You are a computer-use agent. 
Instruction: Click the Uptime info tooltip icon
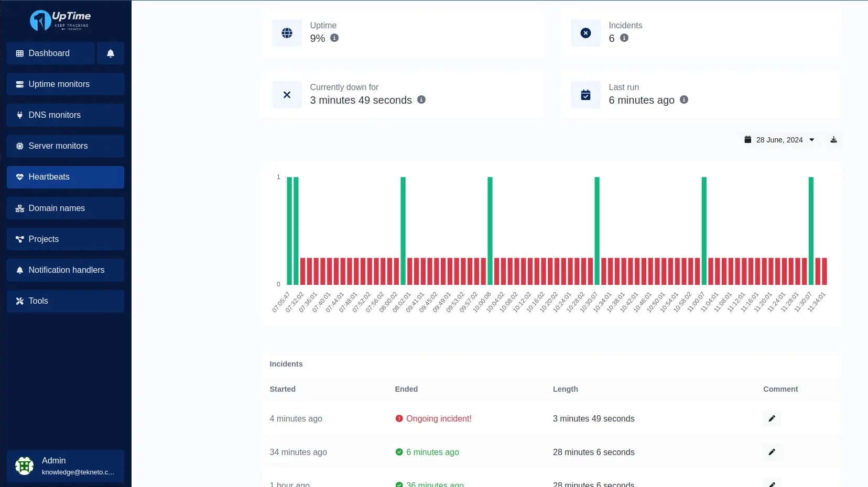tap(335, 38)
